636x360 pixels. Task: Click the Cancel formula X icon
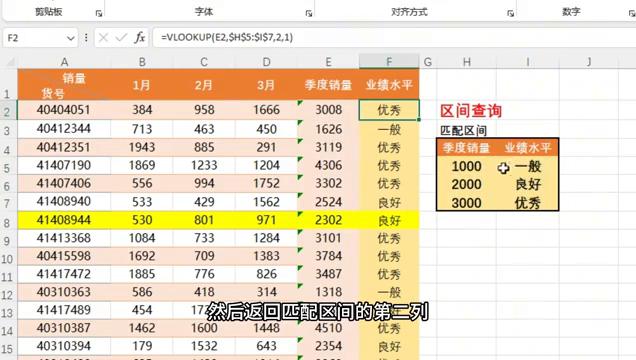coord(103,38)
